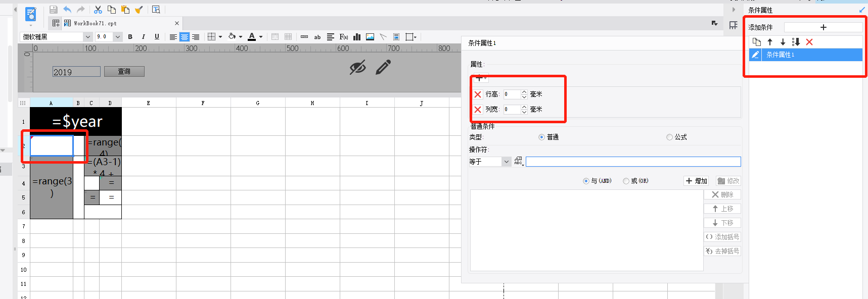Click the 修改 modify button
This screenshot has height=299, width=868.
tap(728, 181)
